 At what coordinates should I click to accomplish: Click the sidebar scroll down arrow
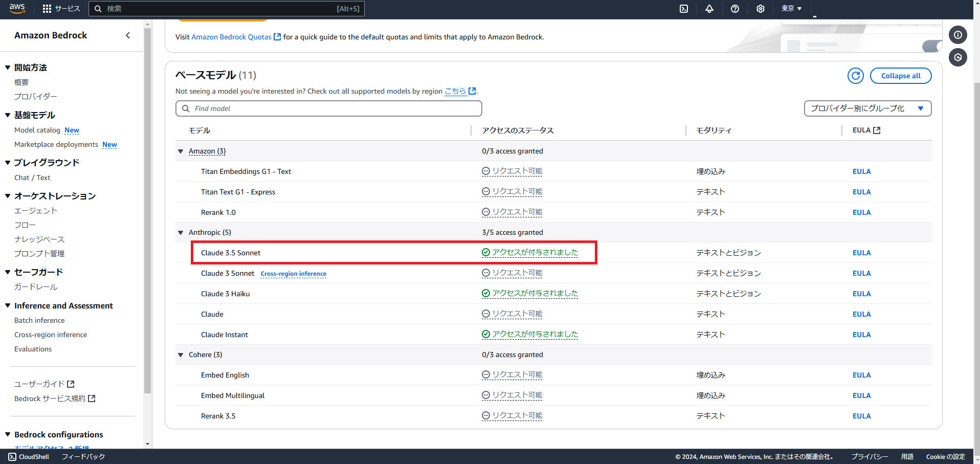pos(147,444)
